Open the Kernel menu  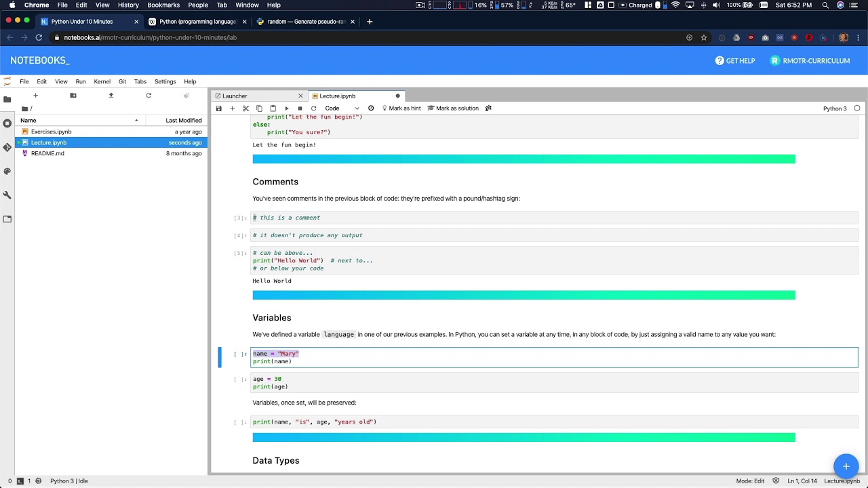tap(102, 81)
